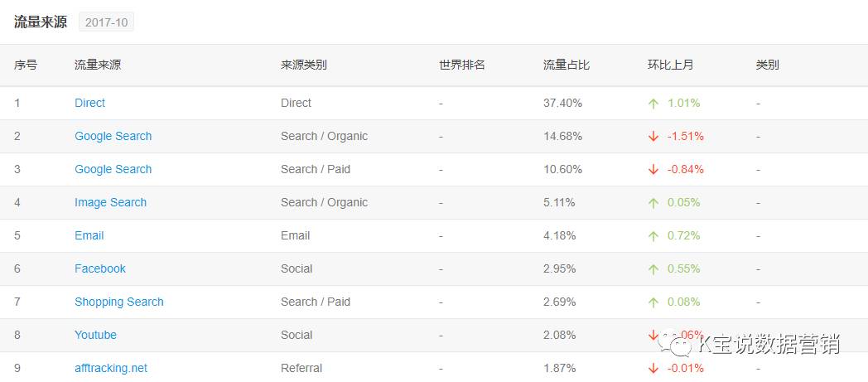Viewport: 868px width, 382px height.
Task: Open Google Search link in Paid row
Action: 113,169
